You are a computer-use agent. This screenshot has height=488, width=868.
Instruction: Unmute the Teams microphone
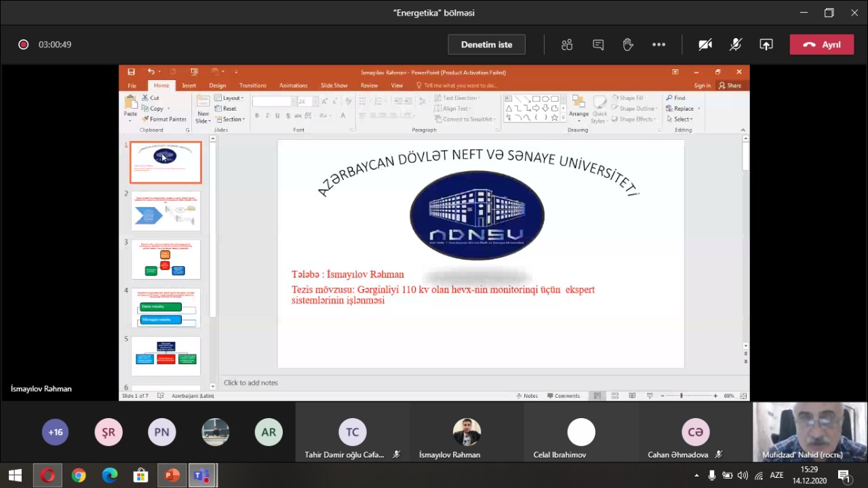click(x=736, y=45)
